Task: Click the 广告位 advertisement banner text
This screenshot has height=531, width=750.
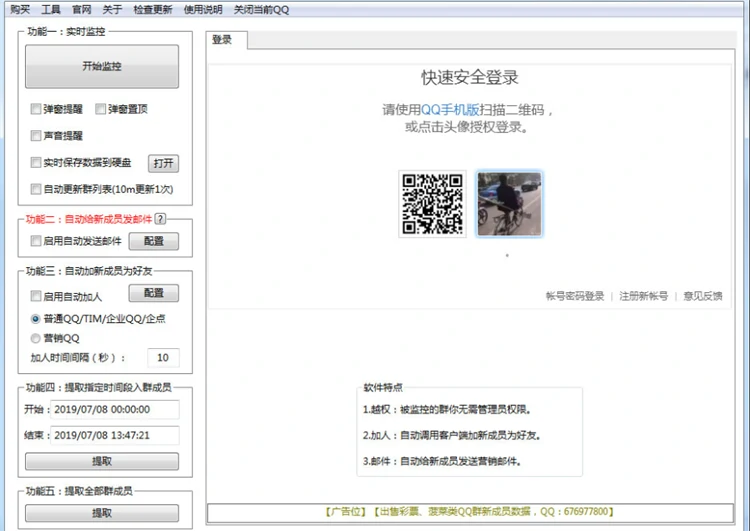Action: [469, 512]
